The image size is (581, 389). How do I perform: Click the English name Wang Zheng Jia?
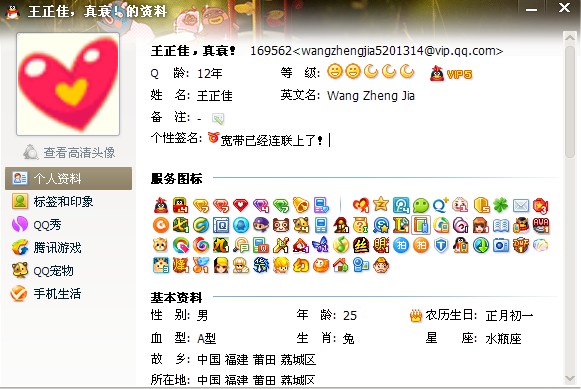click(x=371, y=96)
